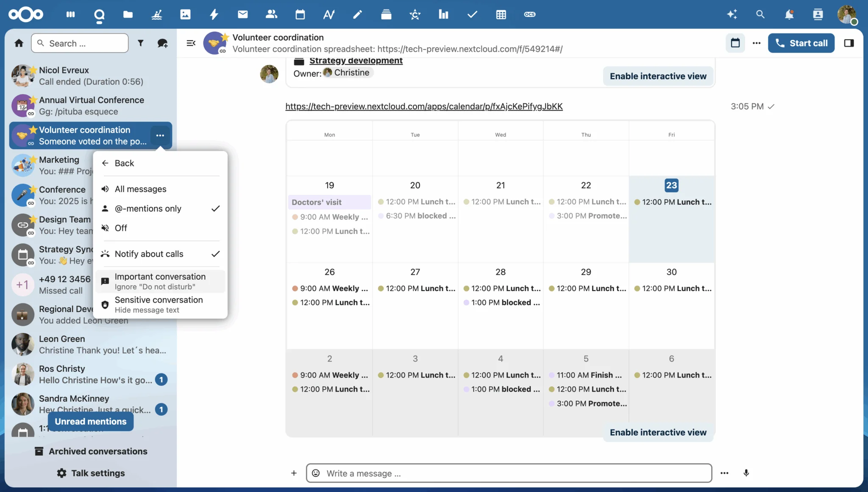Open the Deck app from the top bar
Screen dimensions: 868x492
(386, 14)
